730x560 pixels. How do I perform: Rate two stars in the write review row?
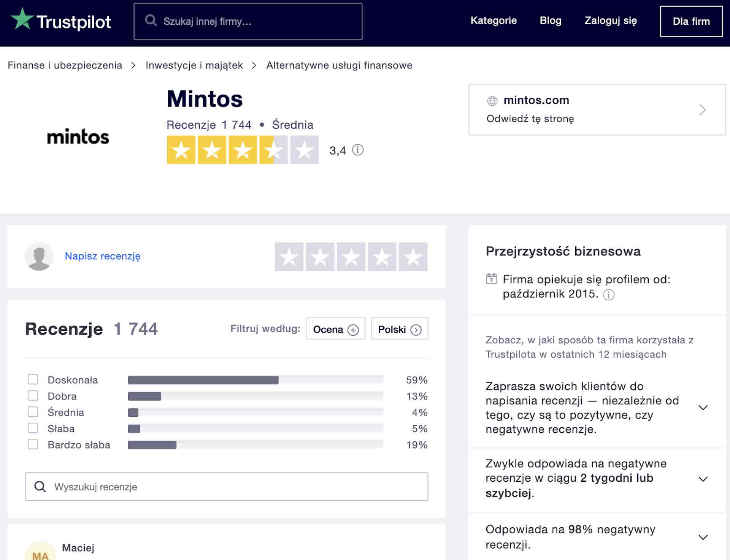[320, 257]
